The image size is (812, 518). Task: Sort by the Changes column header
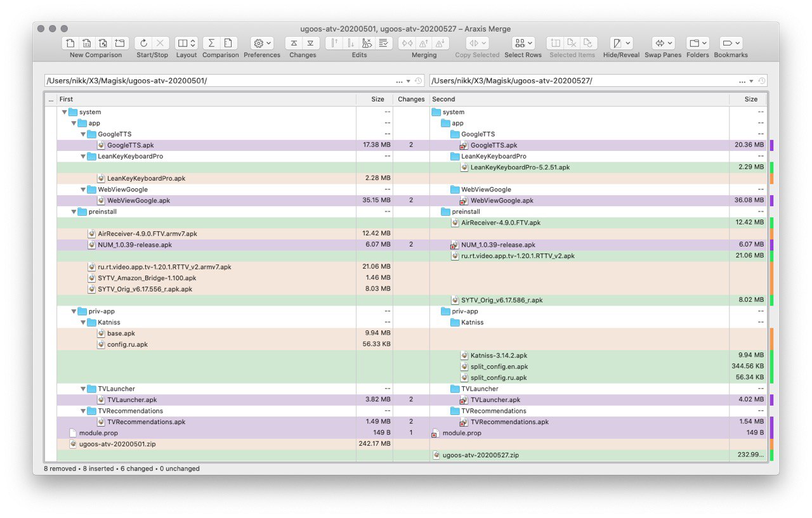[411, 99]
